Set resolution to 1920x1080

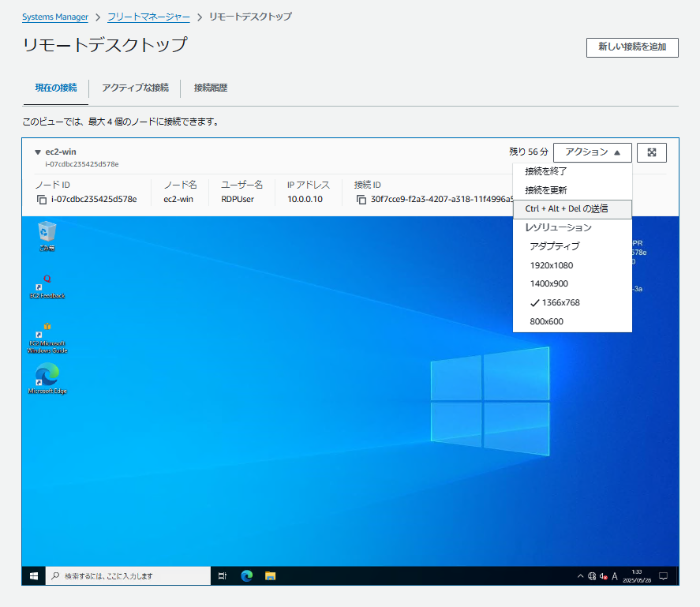coord(572,265)
